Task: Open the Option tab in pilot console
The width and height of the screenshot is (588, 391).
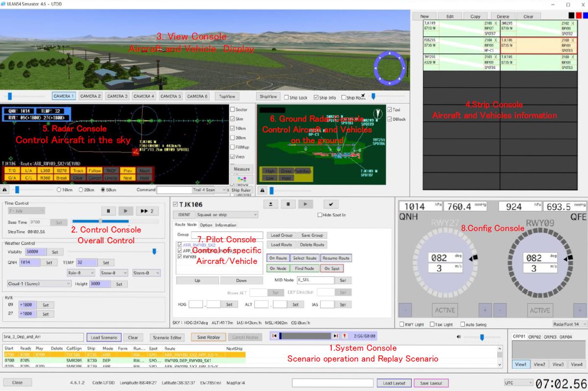Action: [206, 225]
